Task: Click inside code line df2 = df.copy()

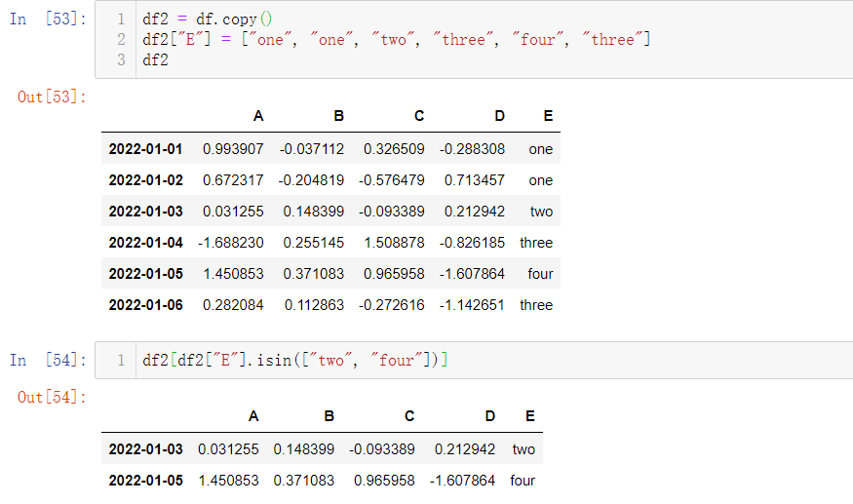Action: pos(208,19)
